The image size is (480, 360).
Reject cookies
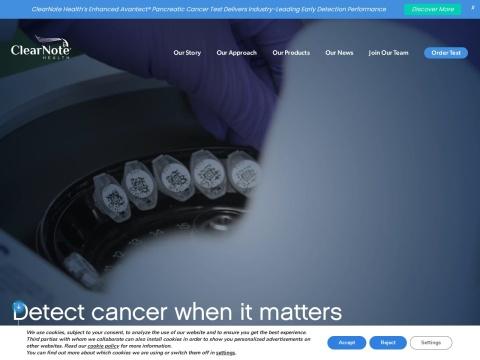click(x=388, y=343)
